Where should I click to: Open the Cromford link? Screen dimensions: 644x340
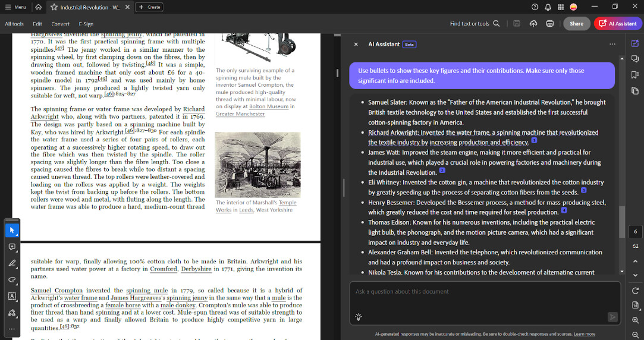pos(164,269)
